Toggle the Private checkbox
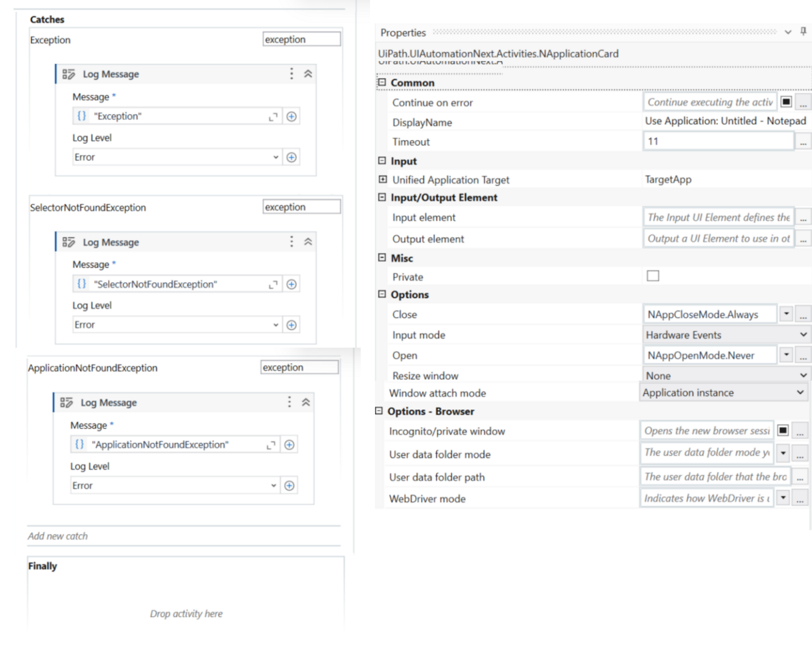812x647 pixels. click(653, 276)
